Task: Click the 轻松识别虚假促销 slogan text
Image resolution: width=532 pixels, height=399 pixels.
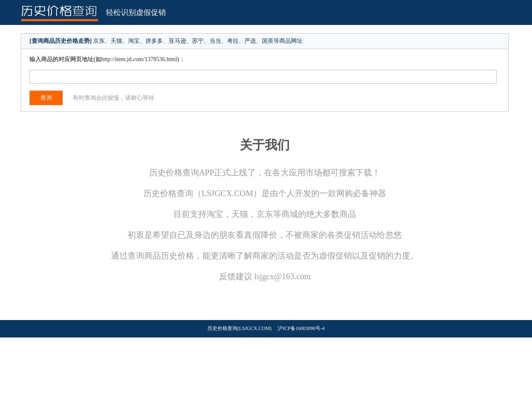Action: [136, 12]
